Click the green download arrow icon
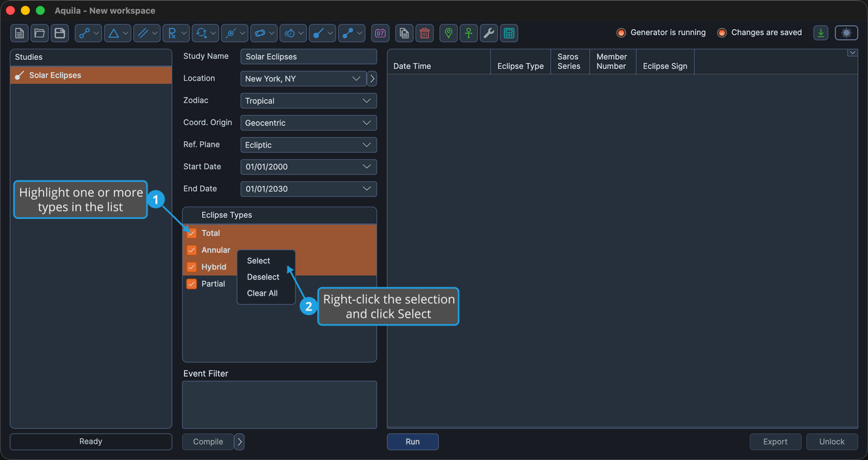The image size is (868, 460). point(821,33)
